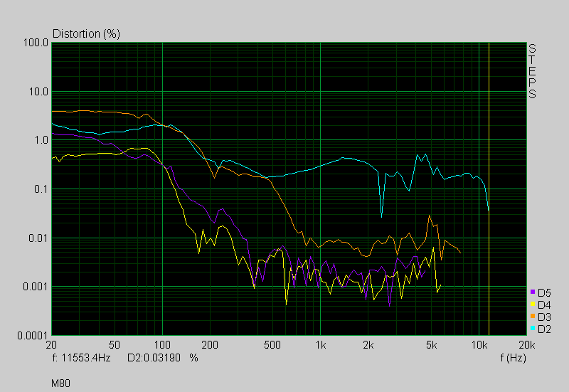
Task: Click the 0.0001 y-axis label
Action: click(33, 336)
